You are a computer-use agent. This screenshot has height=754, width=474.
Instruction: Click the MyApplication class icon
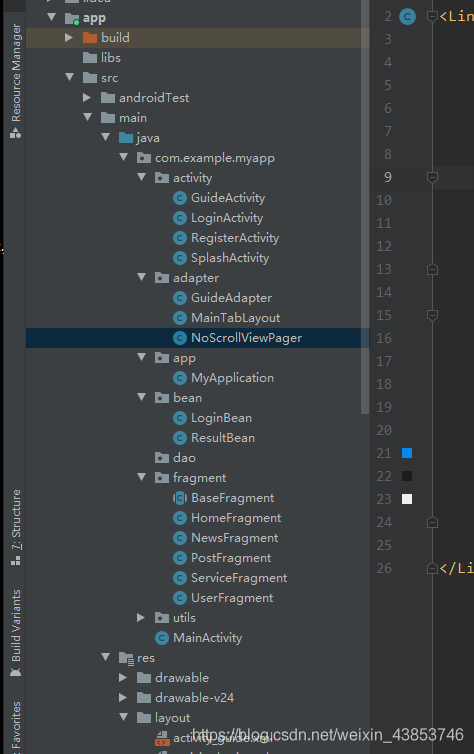[180, 378]
